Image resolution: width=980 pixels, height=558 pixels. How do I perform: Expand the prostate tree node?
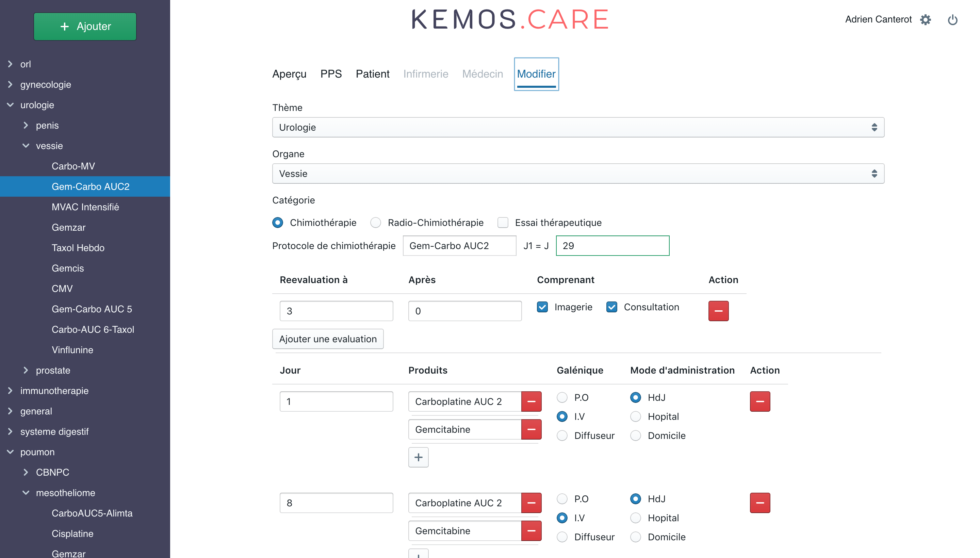click(x=26, y=370)
